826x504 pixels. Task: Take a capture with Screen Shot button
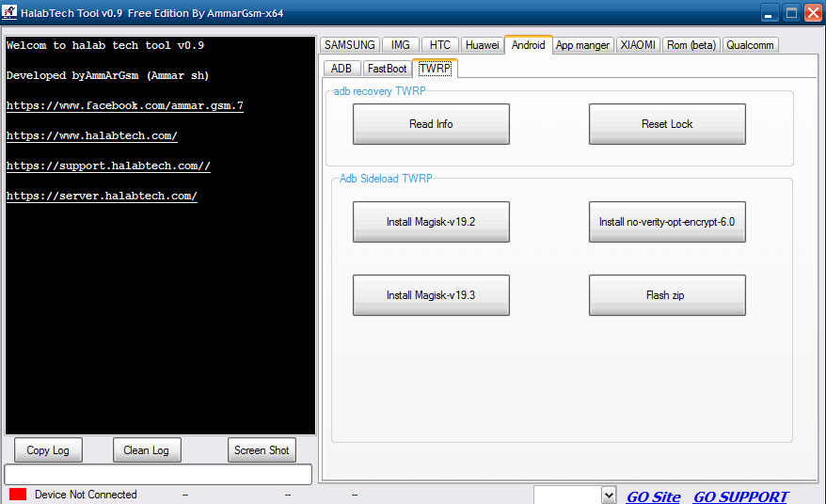[262, 450]
